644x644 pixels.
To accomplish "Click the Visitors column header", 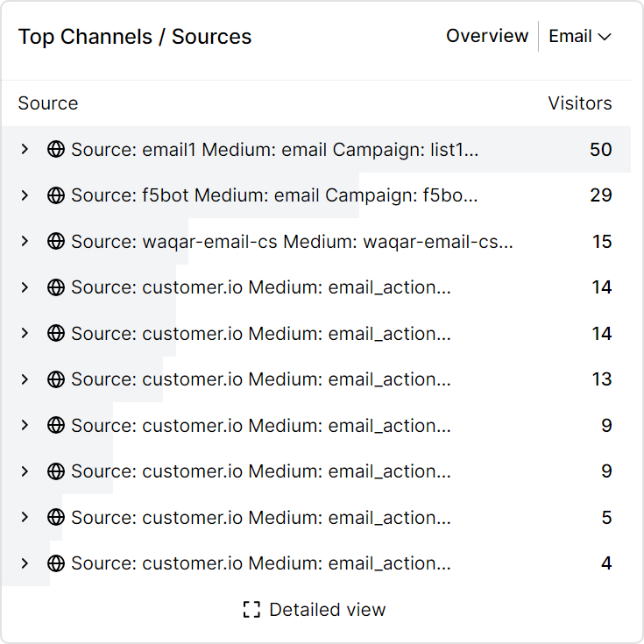I will tap(580, 103).
